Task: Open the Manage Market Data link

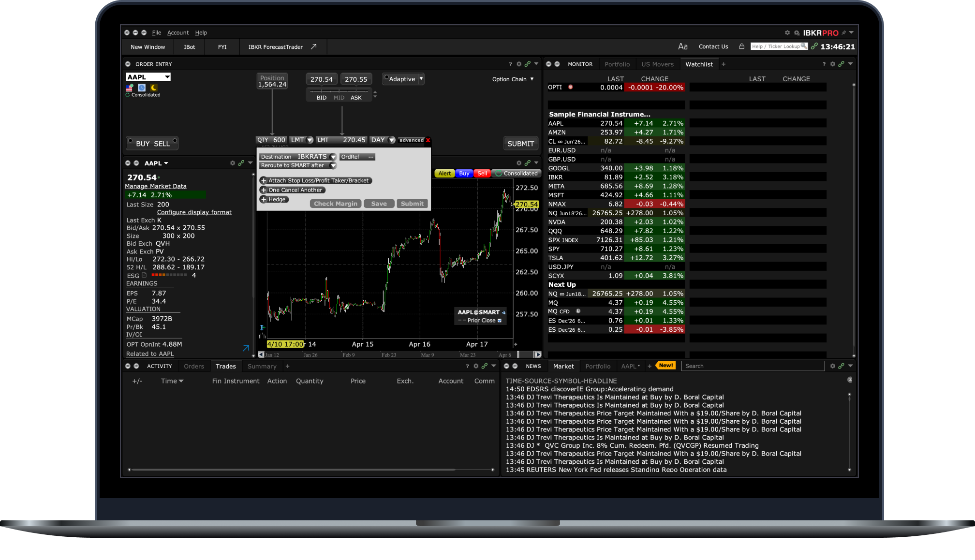Action: click(x=155, y=186)
